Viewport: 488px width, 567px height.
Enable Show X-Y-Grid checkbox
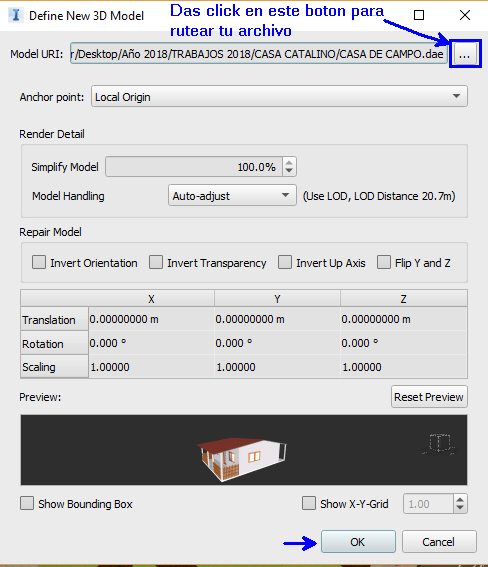(309, 503)
